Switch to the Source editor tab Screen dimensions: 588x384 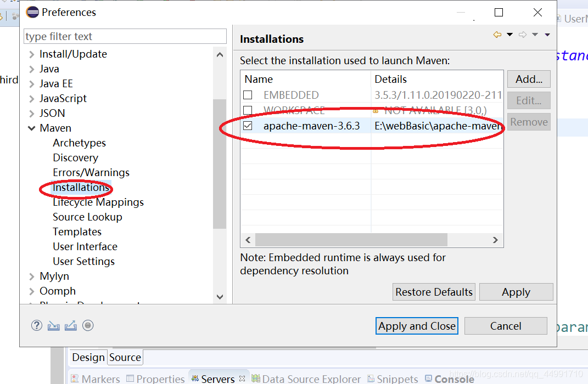pos(125,358)
